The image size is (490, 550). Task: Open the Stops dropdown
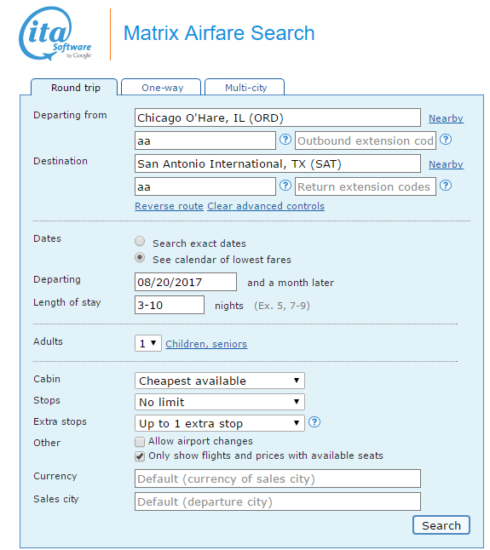click(220, 402)
